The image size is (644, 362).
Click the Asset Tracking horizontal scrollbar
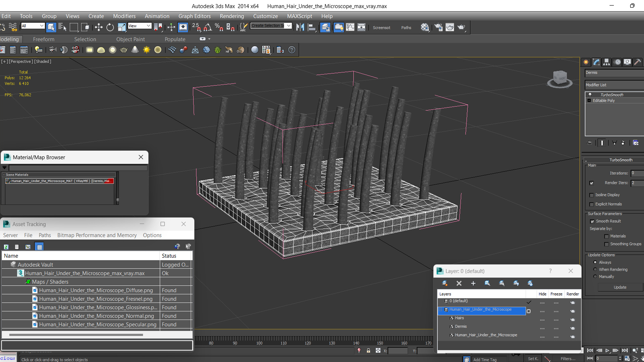click(x=76, y=335)
